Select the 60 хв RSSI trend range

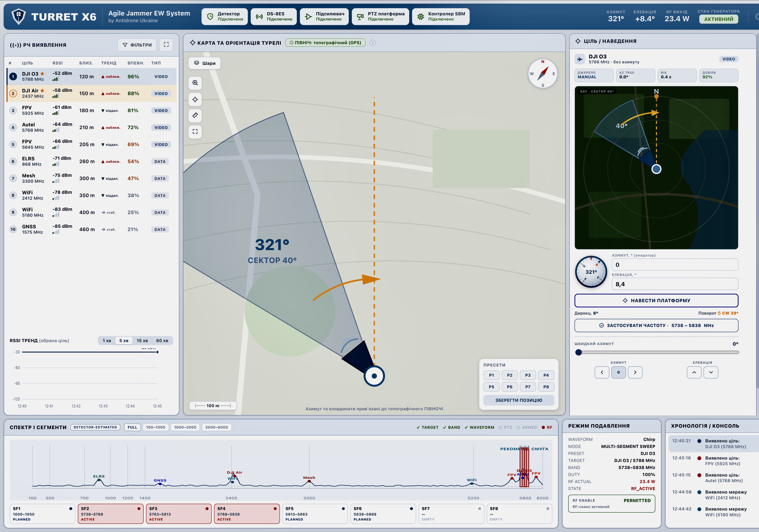pos(162,341)
